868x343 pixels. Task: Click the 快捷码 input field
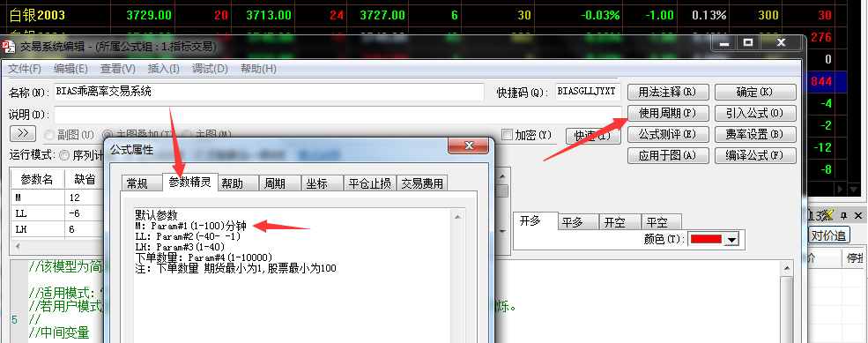[588, 92]
